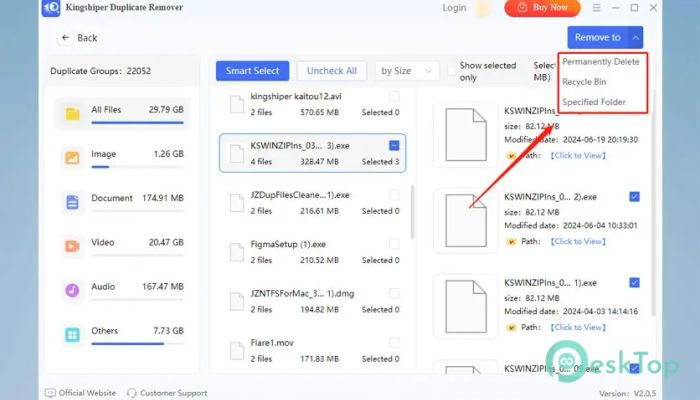This screenshot has height=400, width=700.
Task: Click the Login link
Action: pos(454,8)
